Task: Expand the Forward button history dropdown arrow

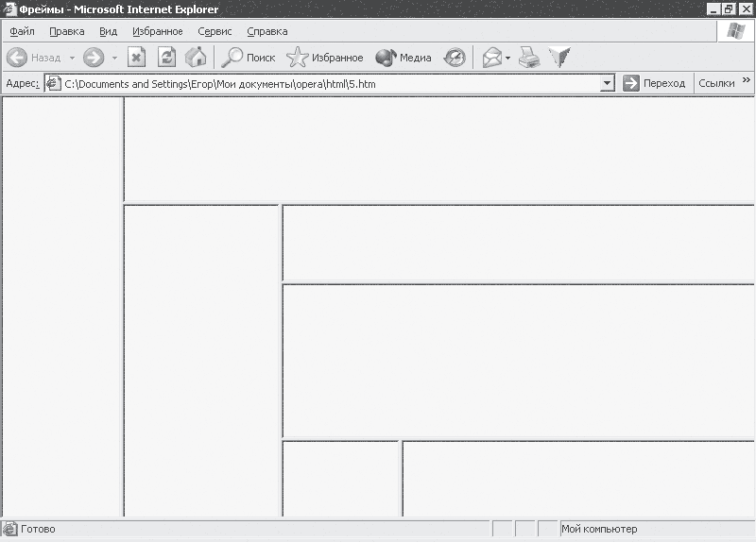Action: click(x=114, y=58)
